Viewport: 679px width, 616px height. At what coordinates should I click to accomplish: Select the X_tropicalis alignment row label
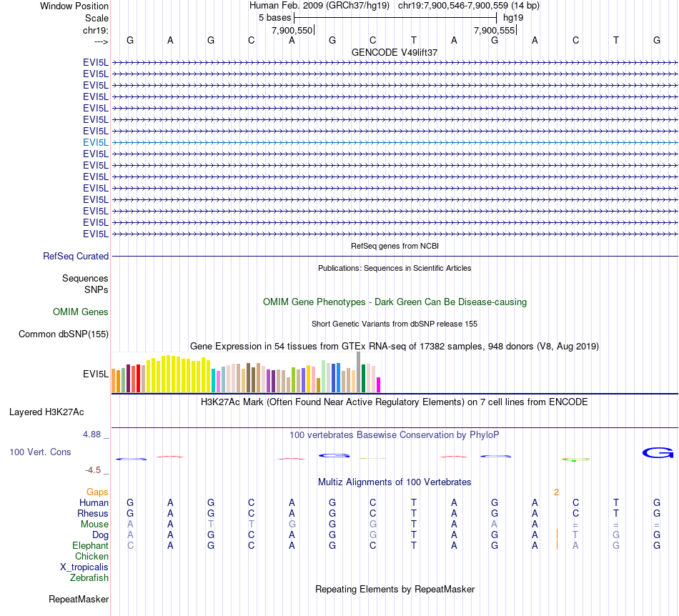coord(84,567)
